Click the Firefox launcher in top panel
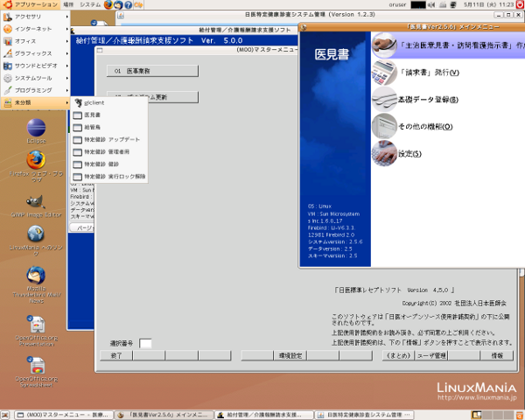The width and height of the screenshot is (525, 420). click(108, 5)
